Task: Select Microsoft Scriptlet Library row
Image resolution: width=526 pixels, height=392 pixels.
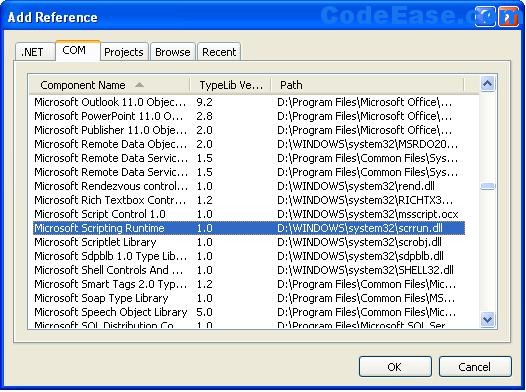Action: (x=249, y=242)
